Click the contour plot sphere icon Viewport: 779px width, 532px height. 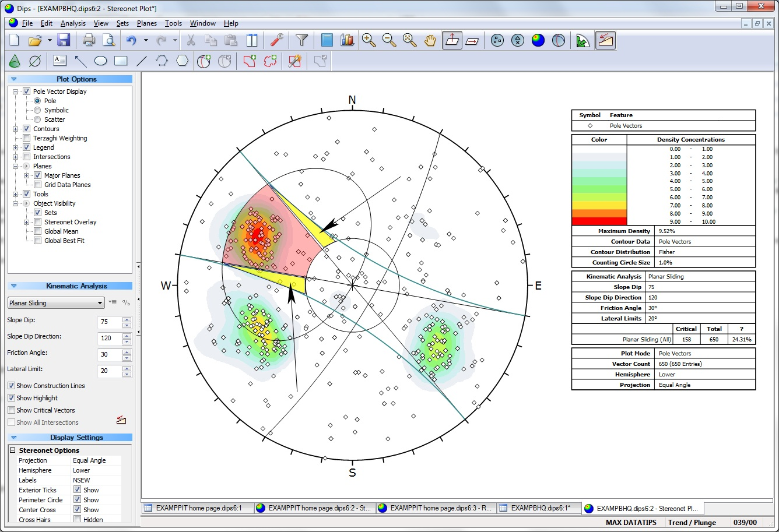538,40
